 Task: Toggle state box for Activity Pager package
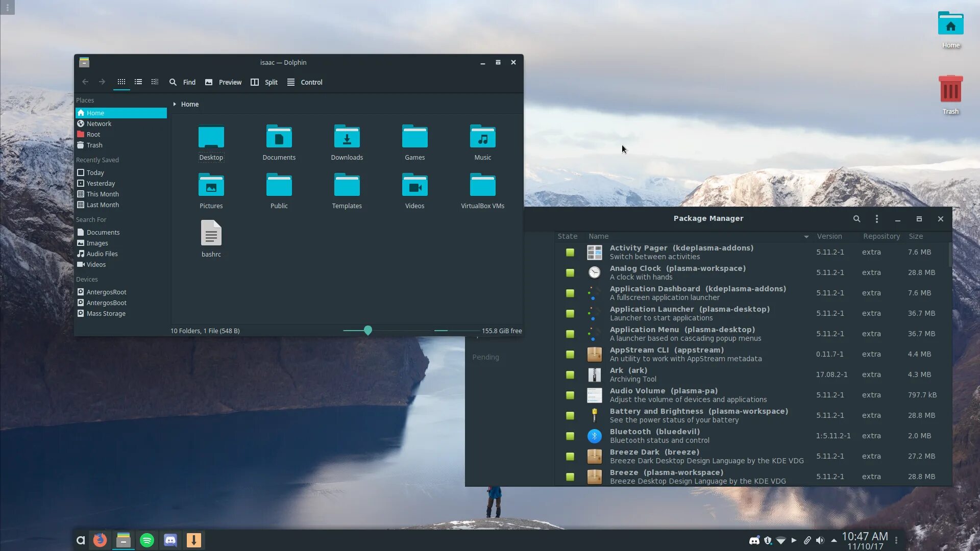[x=570, y=253]
